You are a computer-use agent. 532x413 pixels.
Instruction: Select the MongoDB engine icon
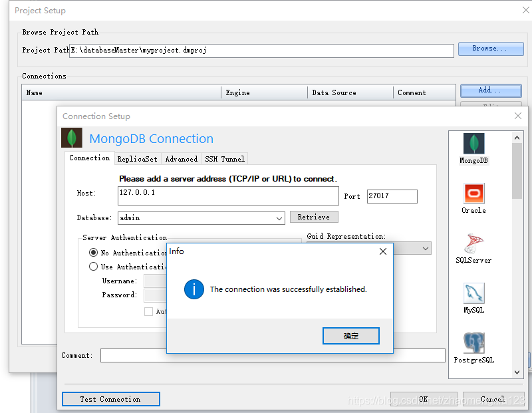coord(473,144)
